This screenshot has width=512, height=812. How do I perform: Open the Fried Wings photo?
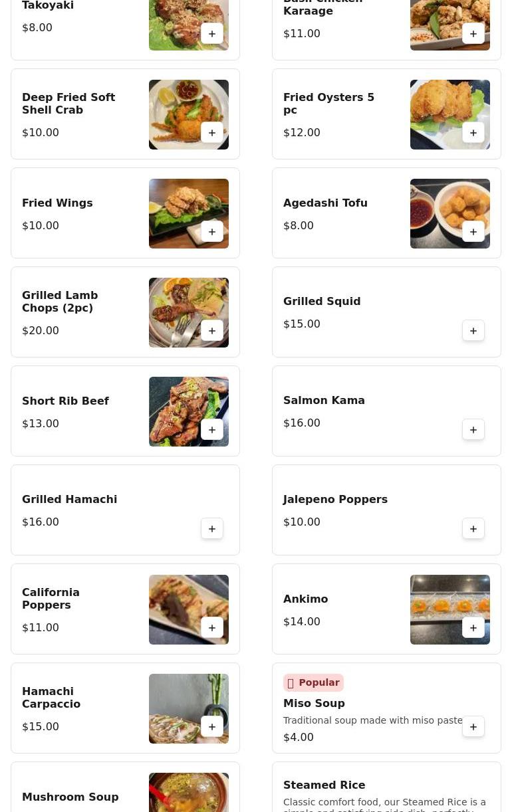pyautogui.click(x=189, y=213)
